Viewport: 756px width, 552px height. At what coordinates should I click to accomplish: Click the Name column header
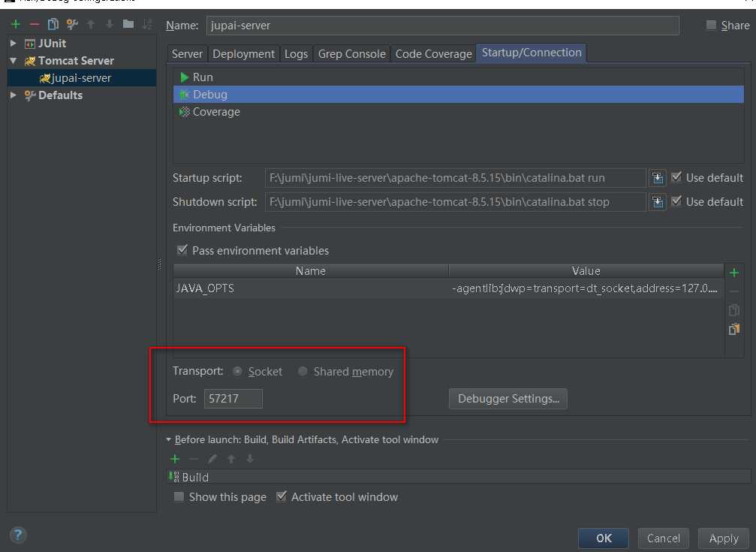tap(311, 270)
